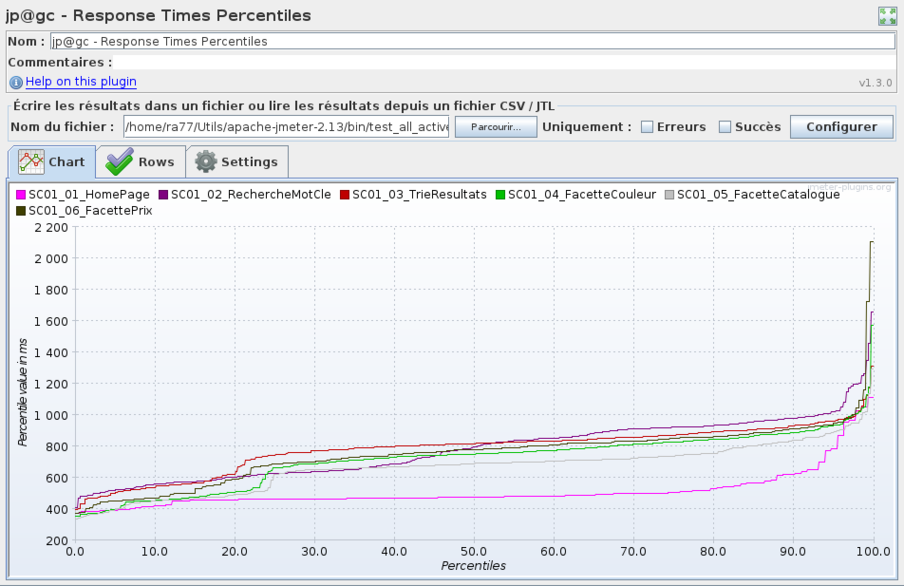Toggle the Succès checkbox
This screenshot has width=904, height=586.
725,127
